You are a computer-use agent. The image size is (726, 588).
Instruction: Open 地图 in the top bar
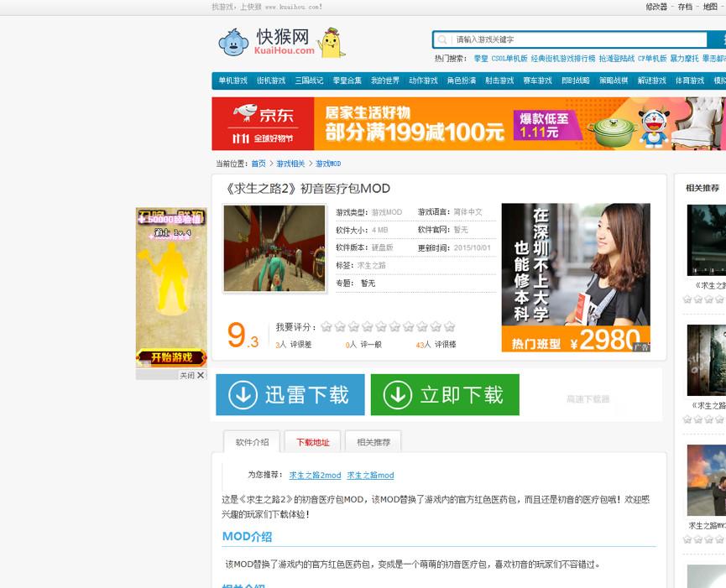coord(710,7)
